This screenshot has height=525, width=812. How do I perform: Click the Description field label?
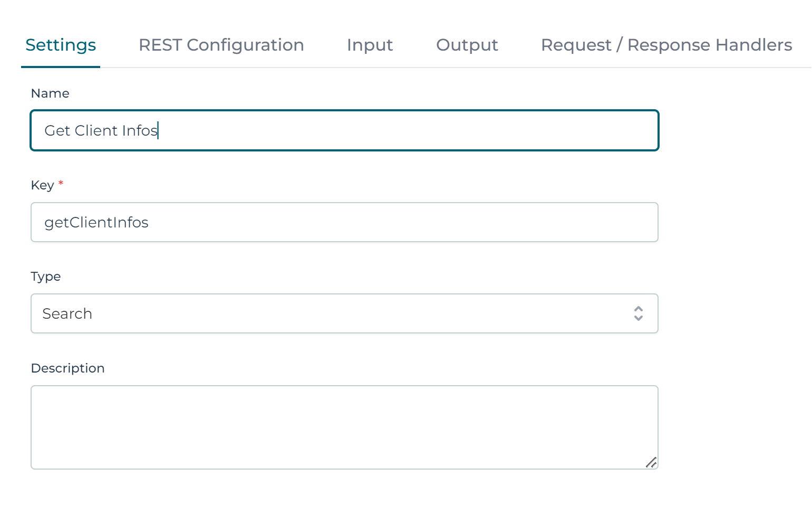coord(67,368)
